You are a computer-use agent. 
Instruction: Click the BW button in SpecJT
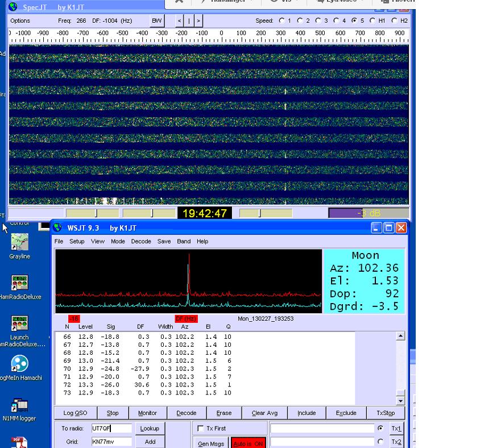157,21
